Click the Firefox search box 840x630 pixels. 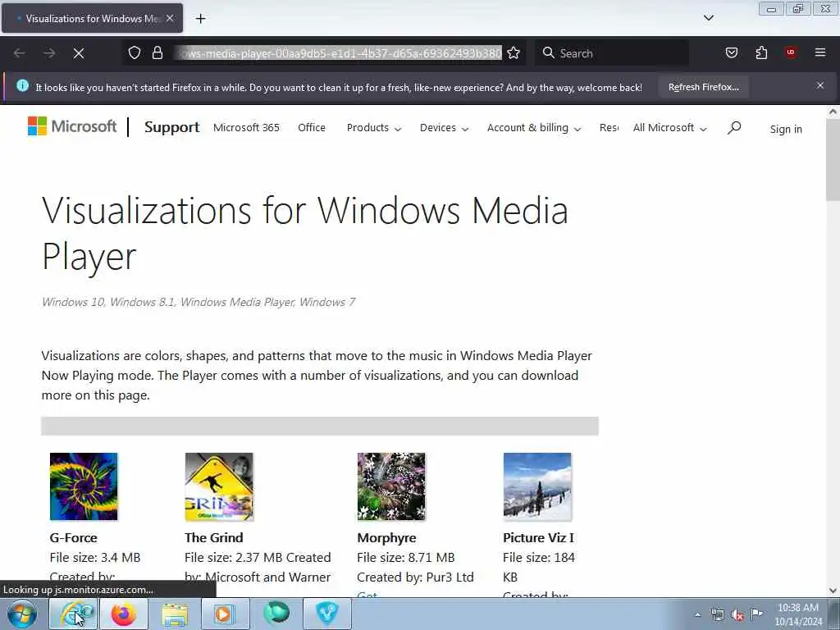612,53
